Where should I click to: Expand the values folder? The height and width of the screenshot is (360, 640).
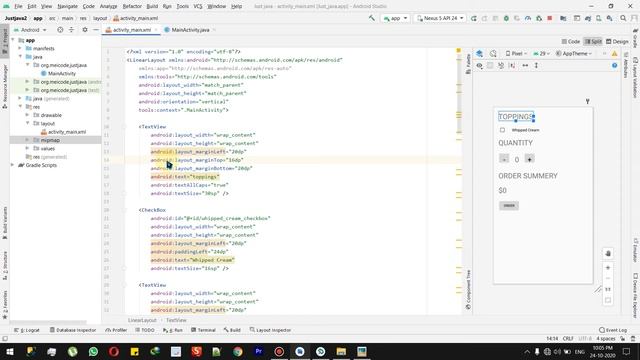point(27,149)
